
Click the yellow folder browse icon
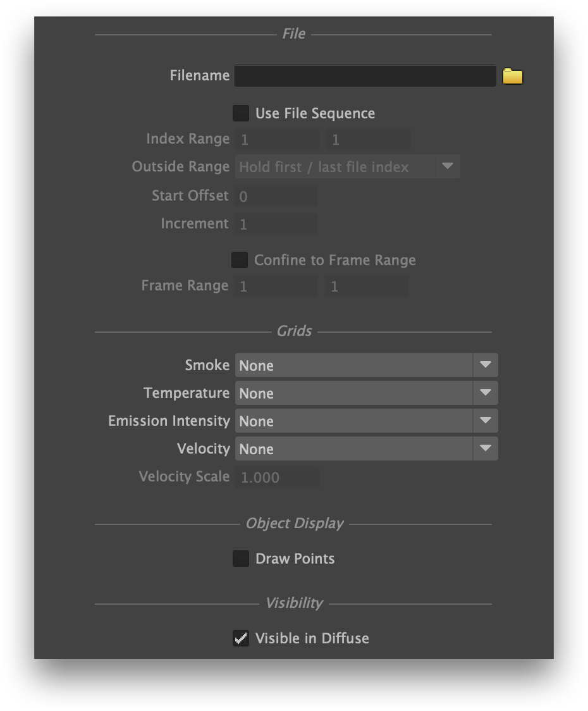[x=512, y=77]
